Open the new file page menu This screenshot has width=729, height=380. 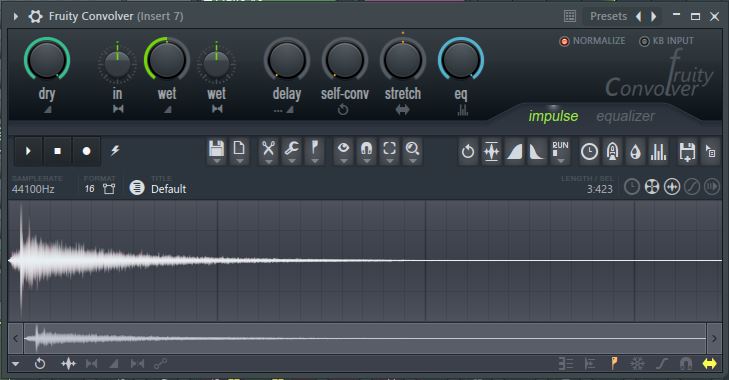pyautogui.click(x=239, y=151)
